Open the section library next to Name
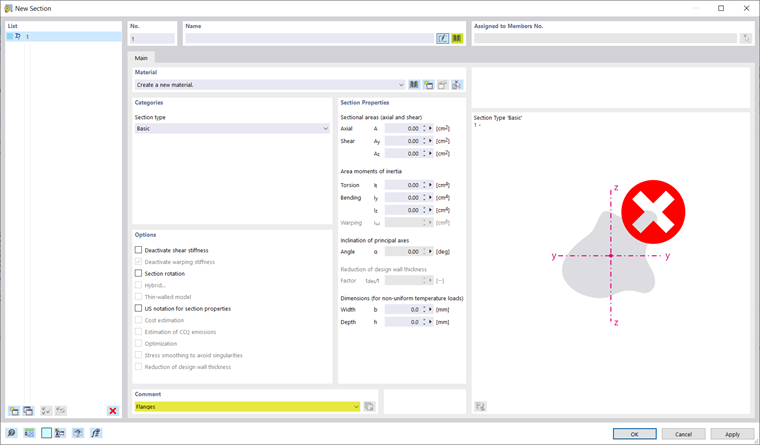760x445 pixels. coord(457,38)
